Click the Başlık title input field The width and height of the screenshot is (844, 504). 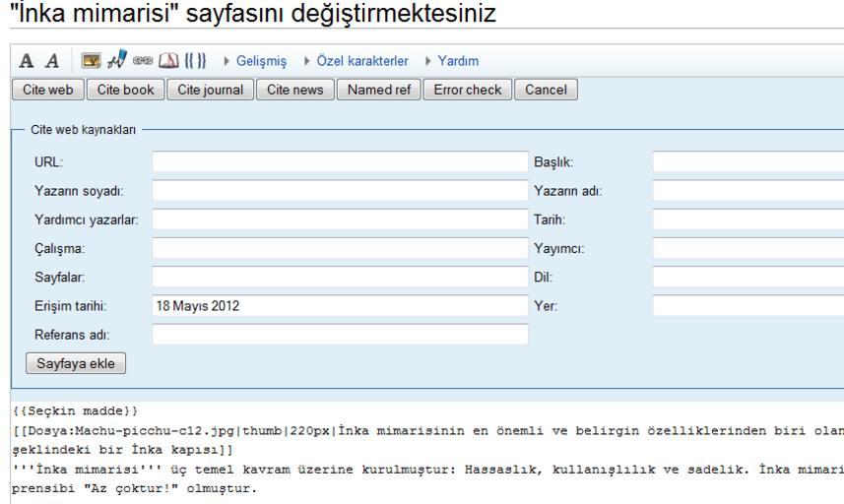[747, 162]
